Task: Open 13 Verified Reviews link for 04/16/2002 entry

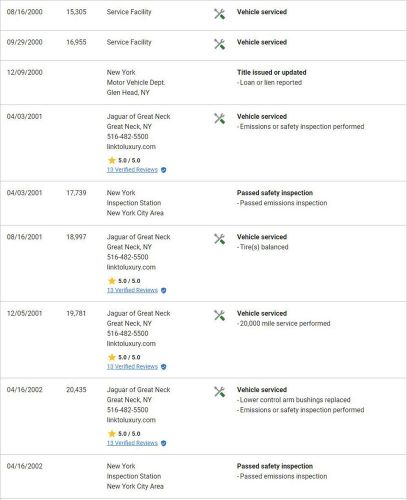Action: coord(132,443)
